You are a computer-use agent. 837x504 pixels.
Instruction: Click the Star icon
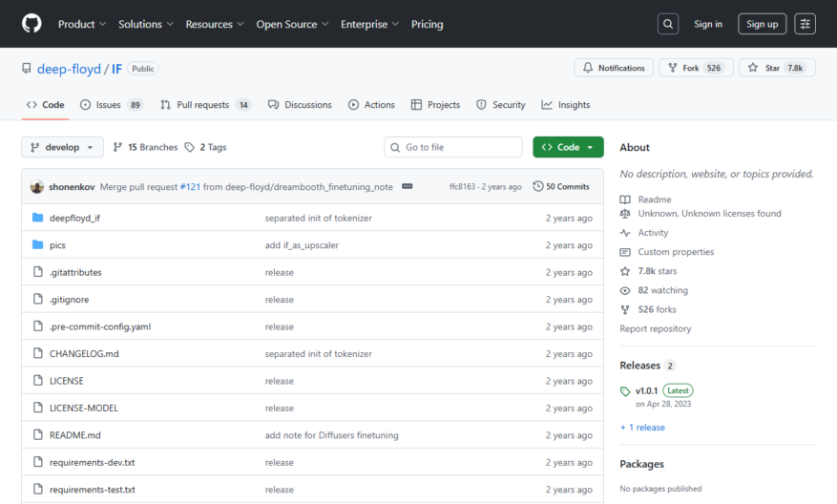(753, 68)
